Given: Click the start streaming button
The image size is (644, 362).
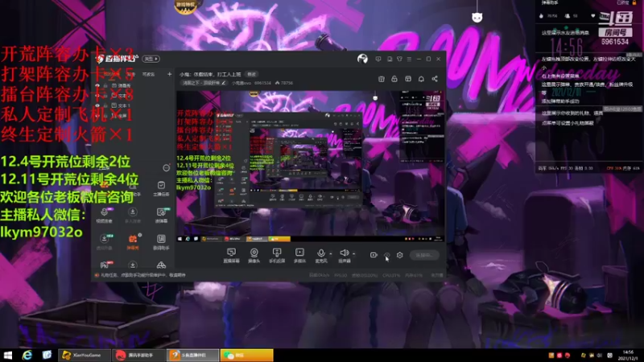Looking at the screenshot, I should pos(424,255).
